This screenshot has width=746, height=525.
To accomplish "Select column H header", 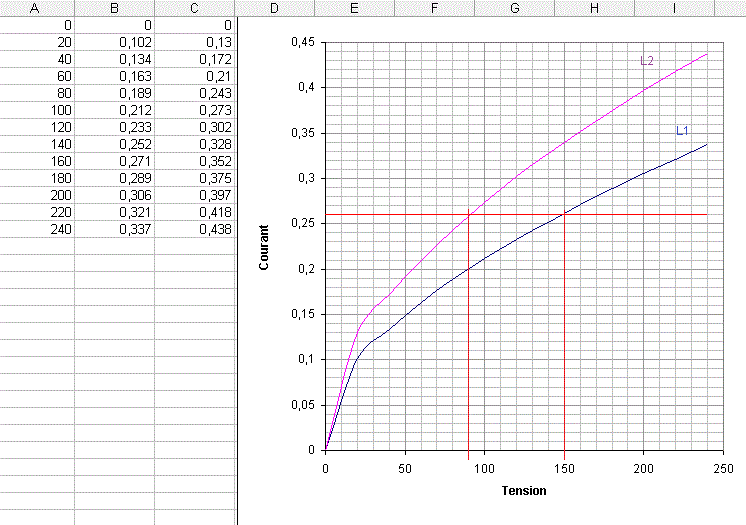I will tap(594, 8).
